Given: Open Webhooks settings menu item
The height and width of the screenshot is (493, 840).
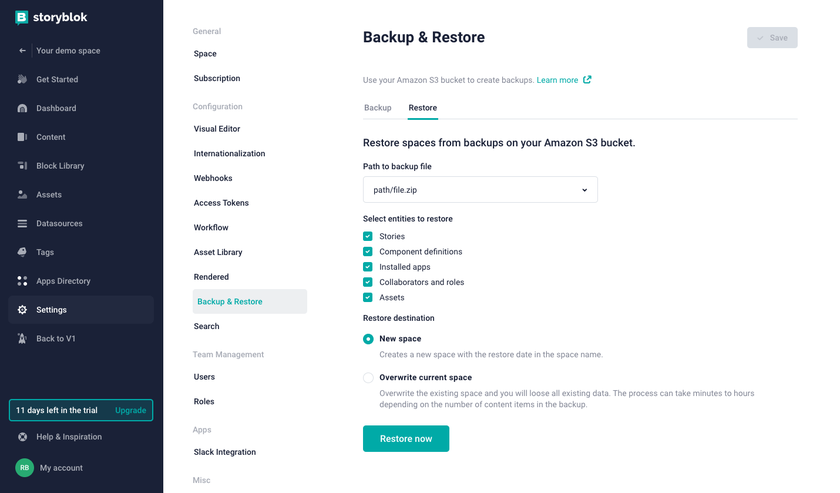Looking at the screenshot, I should [213, 178].
